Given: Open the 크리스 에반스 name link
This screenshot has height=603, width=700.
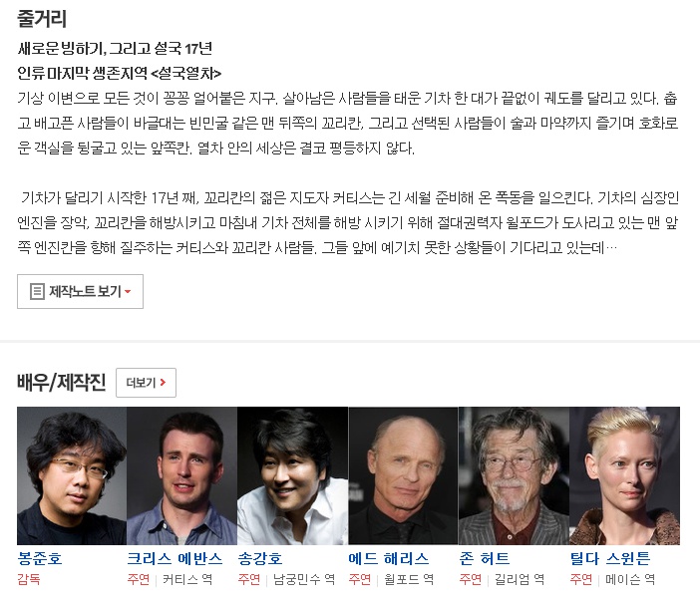Looking at the screenshot, I should click(175, 558).
